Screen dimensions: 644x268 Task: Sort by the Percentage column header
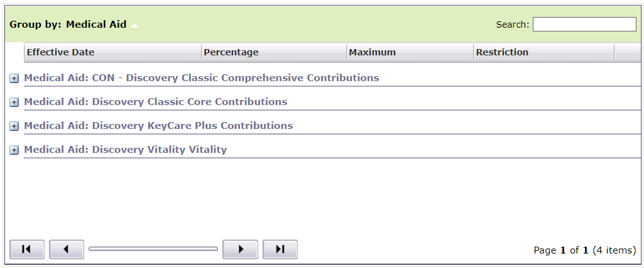click(x=231, y=52)
